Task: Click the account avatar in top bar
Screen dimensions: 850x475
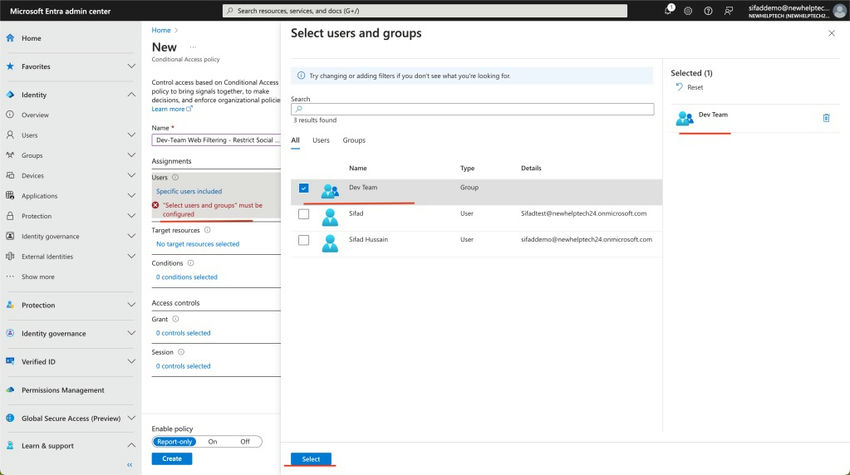Action: point(839,10)
